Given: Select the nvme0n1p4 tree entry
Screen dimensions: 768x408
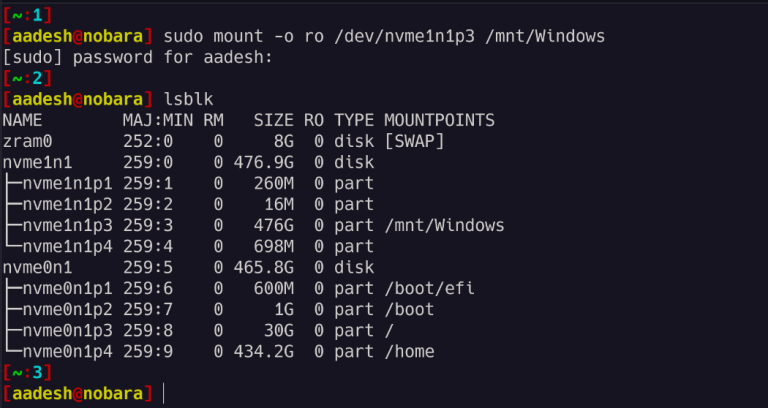Looking at the screenshot, I should pyautogui.click(x=68, y=352).
